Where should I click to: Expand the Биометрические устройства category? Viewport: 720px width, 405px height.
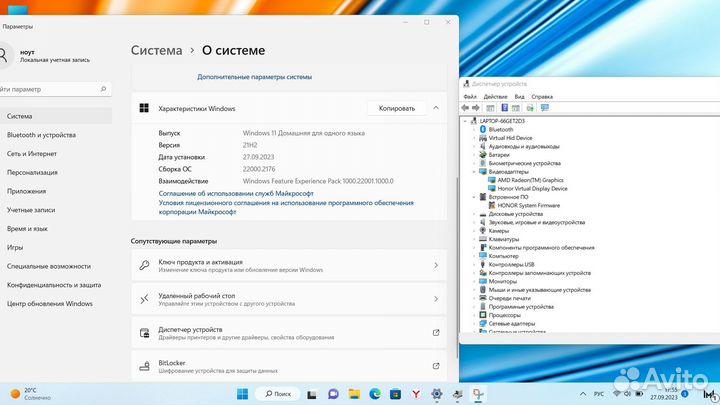coord(474,163)
